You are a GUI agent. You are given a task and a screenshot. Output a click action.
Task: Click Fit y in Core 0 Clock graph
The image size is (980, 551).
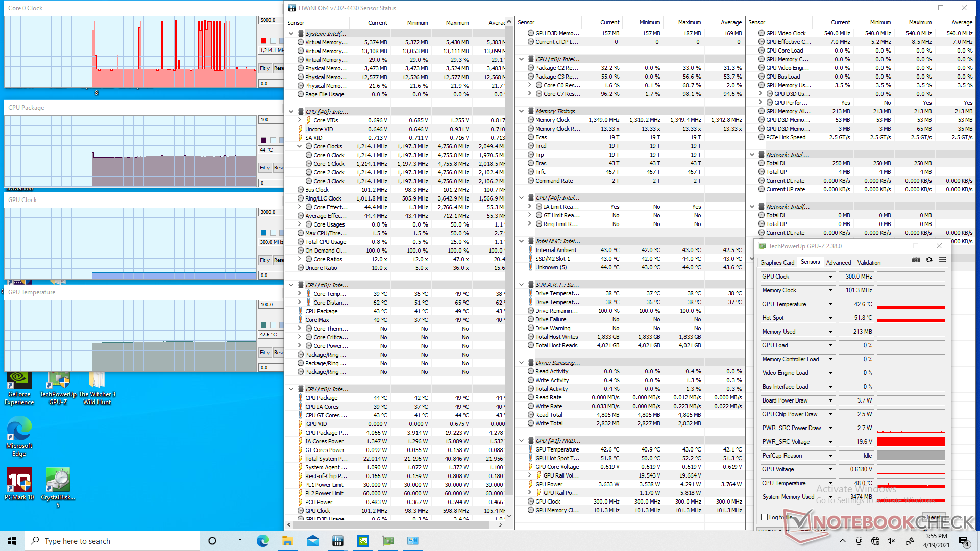point(264,68)
